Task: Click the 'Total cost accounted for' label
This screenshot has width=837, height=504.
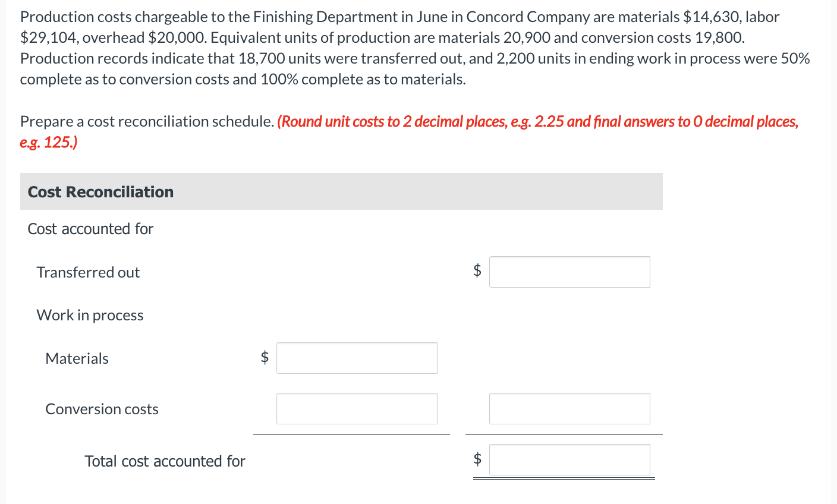Action: click(165, 461)
